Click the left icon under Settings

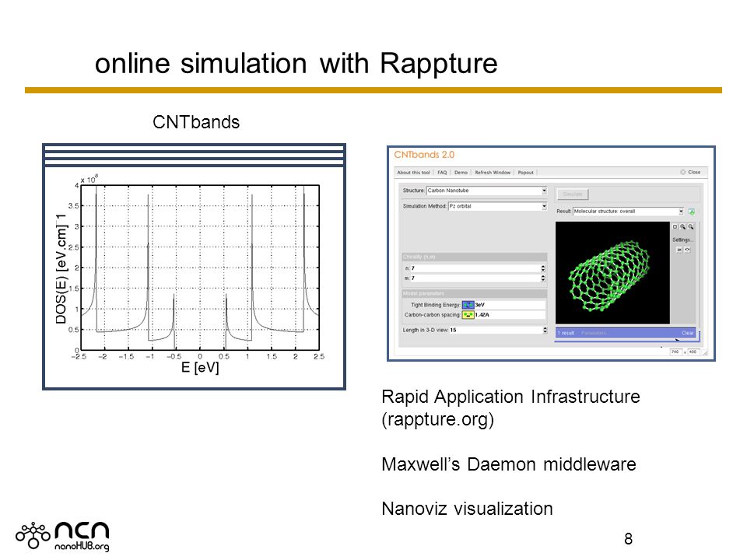pos(679,250)
